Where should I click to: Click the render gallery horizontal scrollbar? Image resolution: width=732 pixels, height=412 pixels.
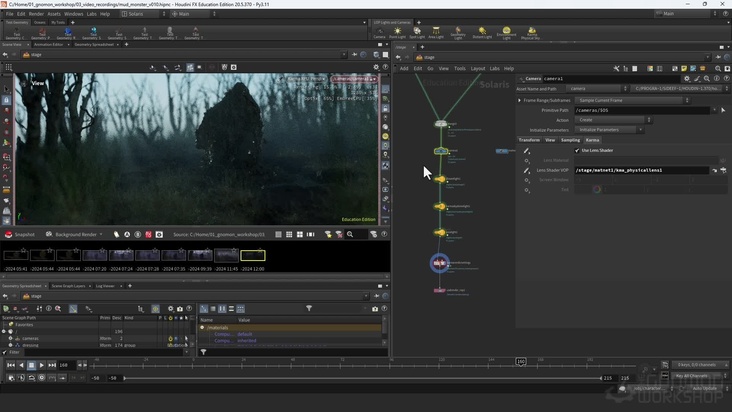click(x=195, y=277)
